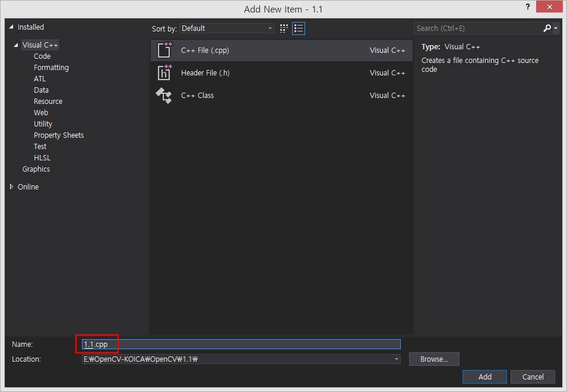
Task: Expand the Online section
Action: [11, 186]
